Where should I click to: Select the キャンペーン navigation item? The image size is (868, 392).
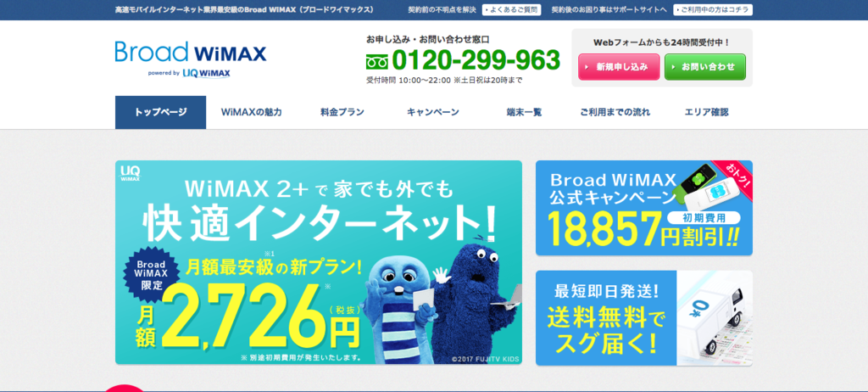pos(433,113)
